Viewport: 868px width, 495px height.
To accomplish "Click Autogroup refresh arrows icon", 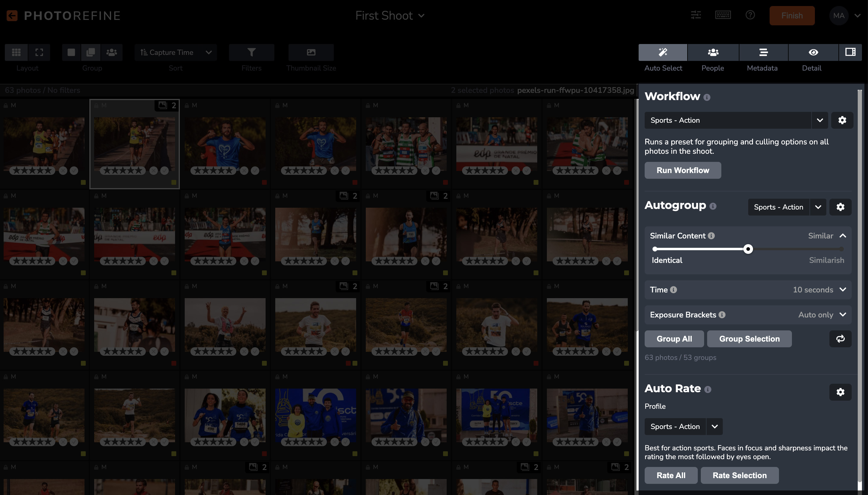I will [x=840, y=339].
